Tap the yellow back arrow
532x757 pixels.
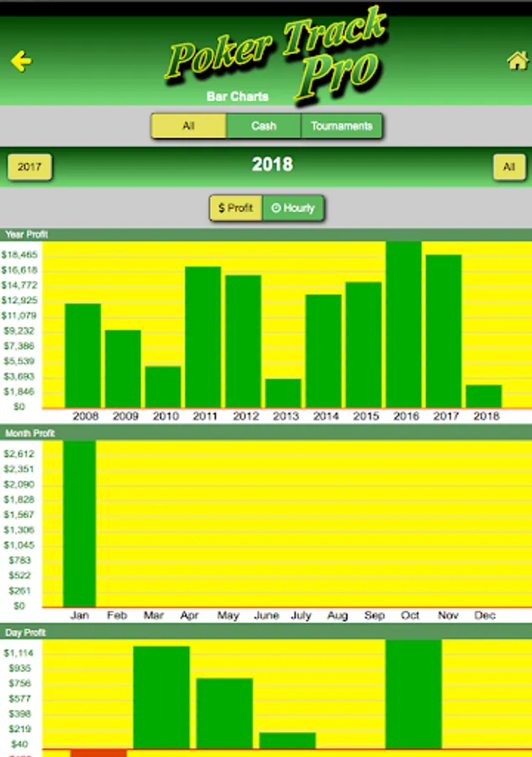[21, 61]
